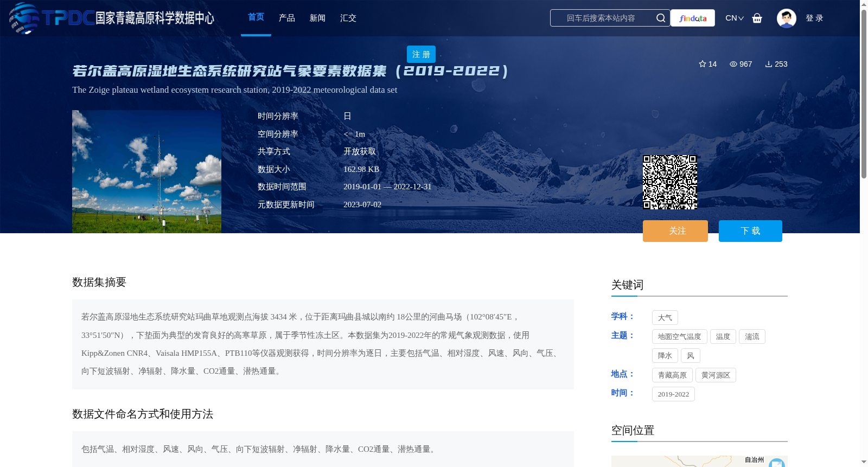This screenshot has width=868, height=467.
Task: Click the 关键词 section heading
Action: [x=627, y=285]
